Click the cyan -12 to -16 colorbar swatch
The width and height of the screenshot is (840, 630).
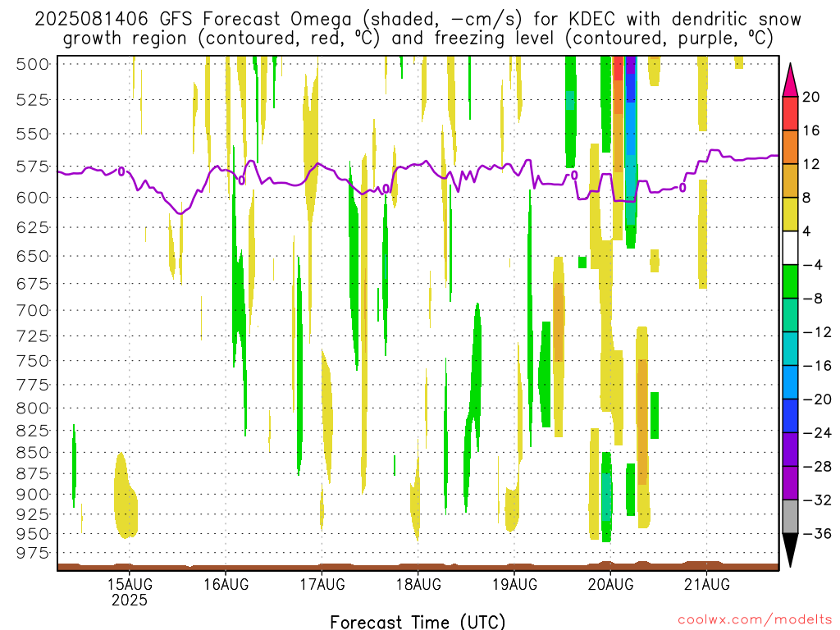pyautogui.click(x=790, y=349)
